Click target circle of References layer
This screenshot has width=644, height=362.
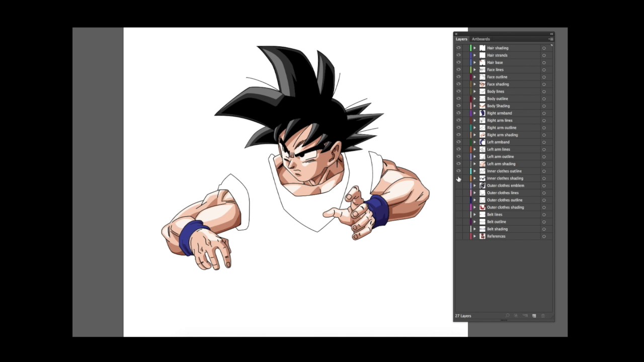coord(544,236)
